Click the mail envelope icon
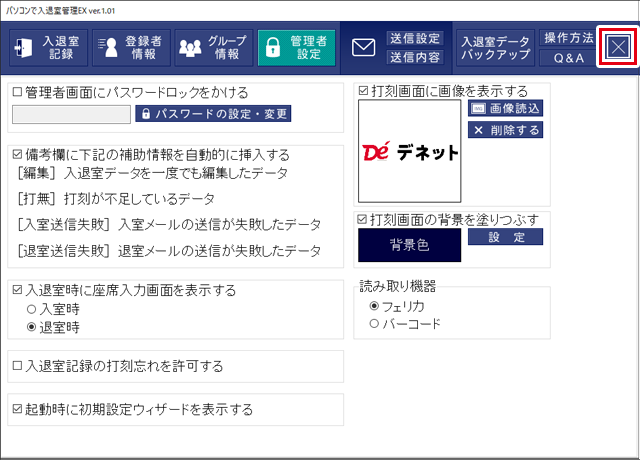Screen dimensions: 640x460 pyautogui.click(x=363, y=48)
